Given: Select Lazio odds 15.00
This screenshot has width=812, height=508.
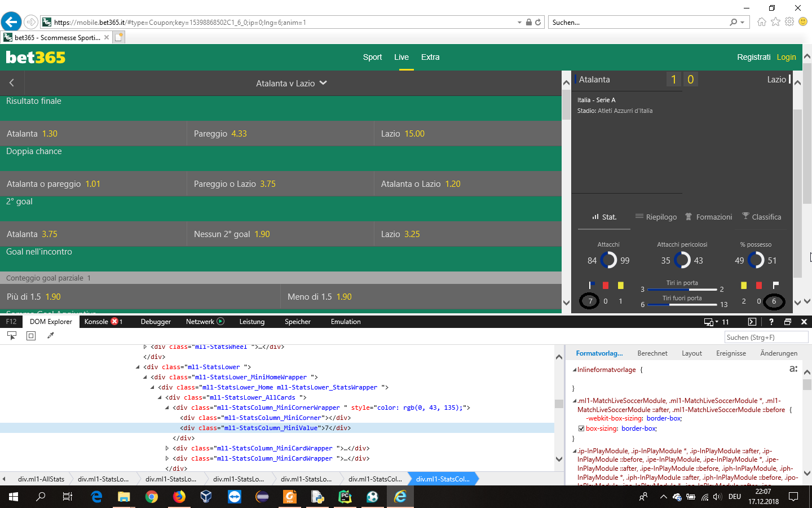Looking at the screenshot, I should 468,134.
